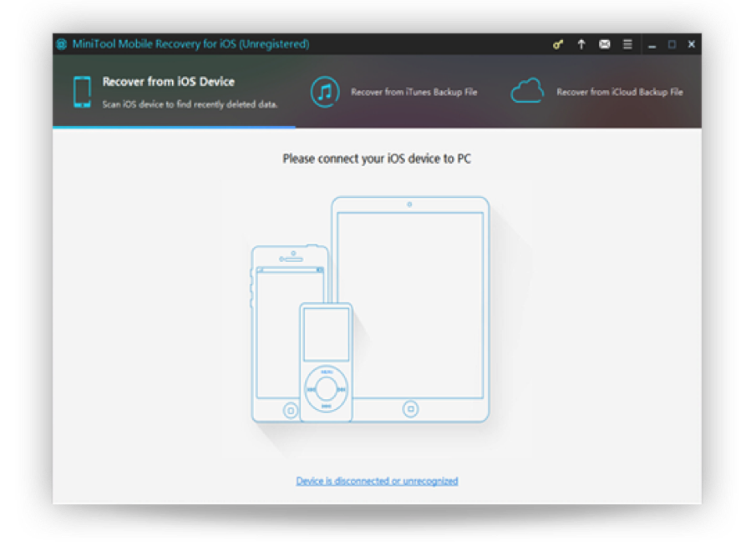Switch to Recover from iCloud Backup File tab
Viewport: 756px width, 546px height.
[597, 92]
